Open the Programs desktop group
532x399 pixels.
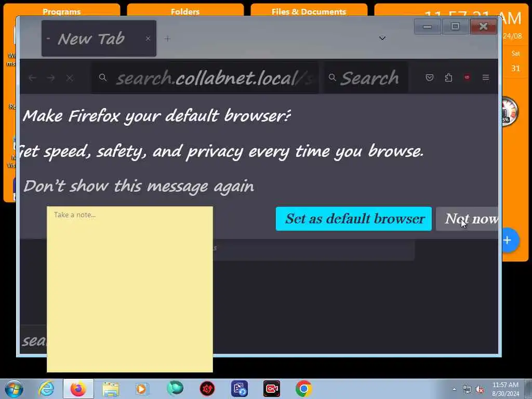point(61,11)
